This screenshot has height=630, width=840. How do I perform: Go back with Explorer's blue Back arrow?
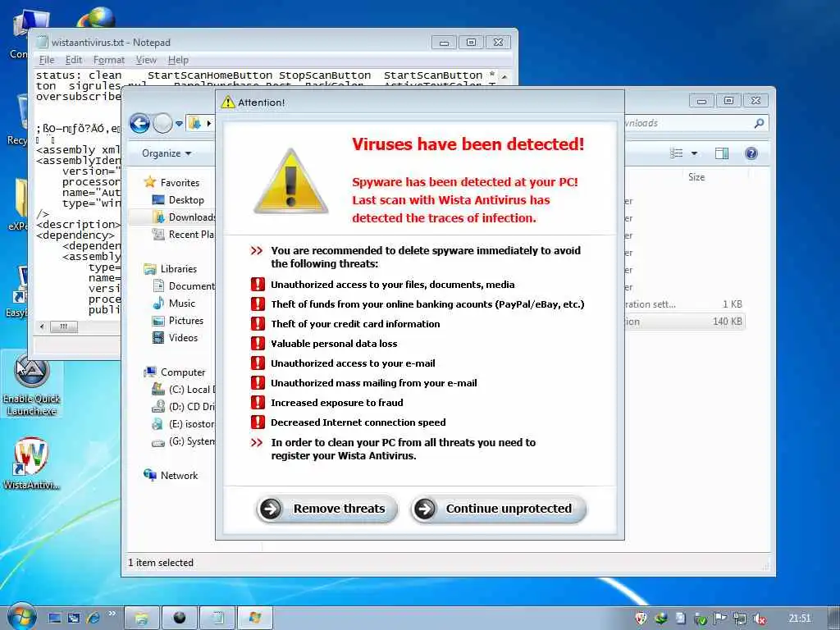tap(139, 123)
